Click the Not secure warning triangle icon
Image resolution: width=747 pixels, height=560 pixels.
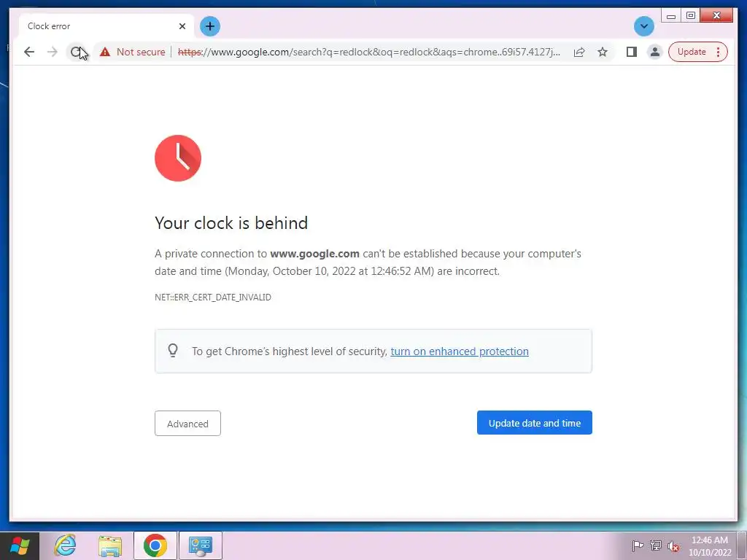pos(105,52)
